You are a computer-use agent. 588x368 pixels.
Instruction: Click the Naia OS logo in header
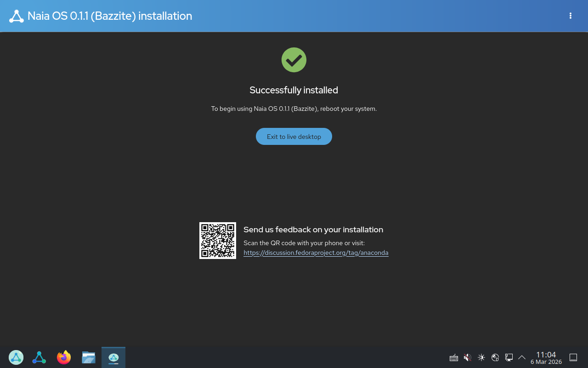click(17, 16)
